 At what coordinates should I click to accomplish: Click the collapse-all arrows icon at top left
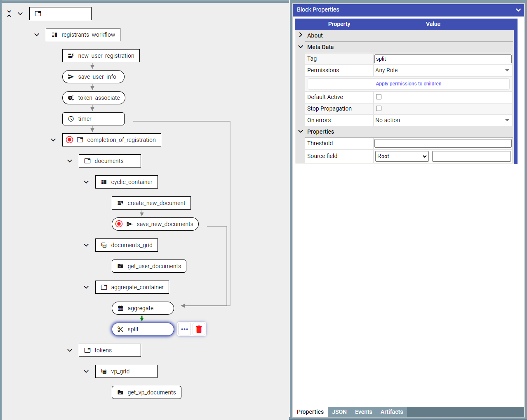click(x=9, y=14)
